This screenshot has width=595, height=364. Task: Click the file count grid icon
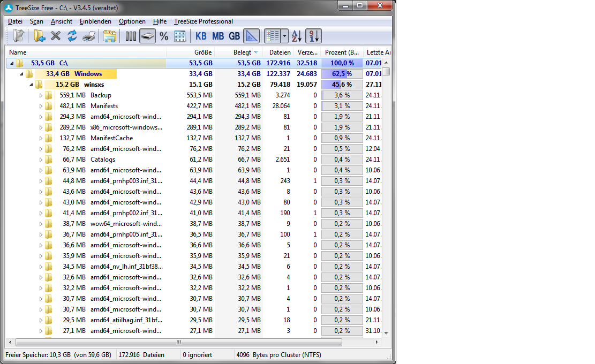(180, 36)
